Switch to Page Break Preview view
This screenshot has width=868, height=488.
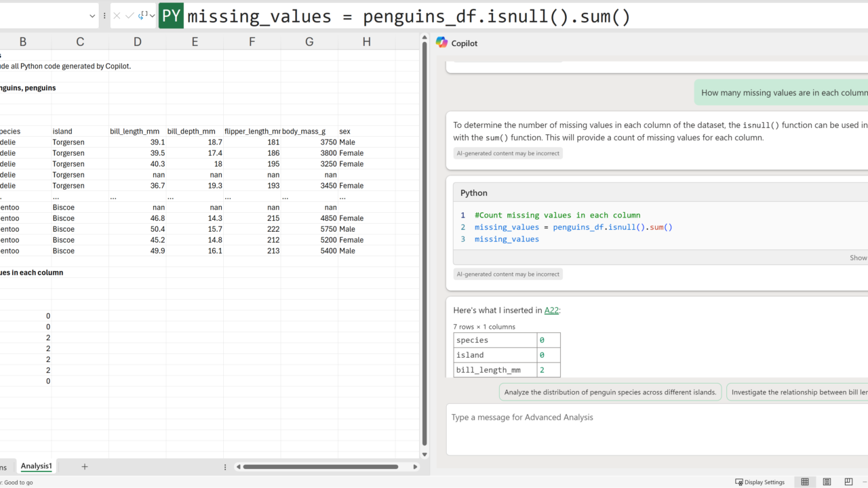point(848,482)
